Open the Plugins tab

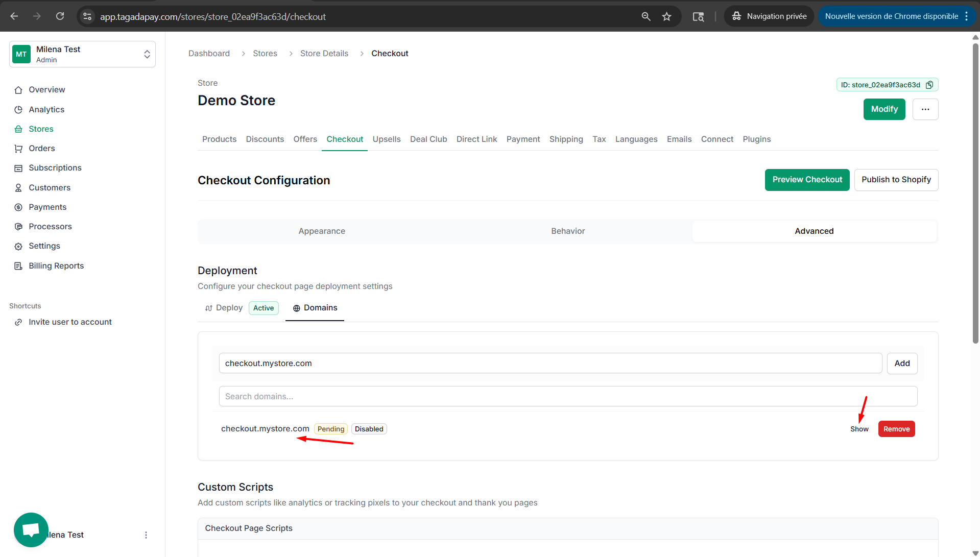756,139
